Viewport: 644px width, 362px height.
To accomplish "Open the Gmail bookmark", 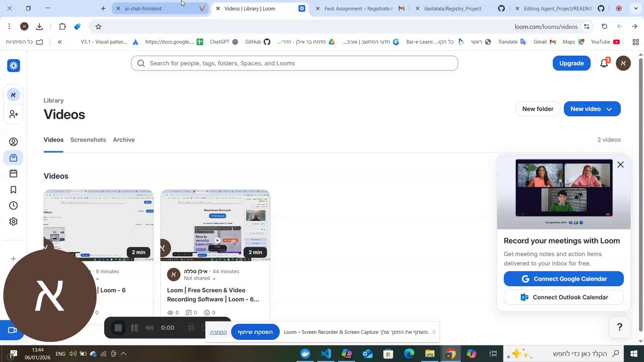I will click(x=544, y=42).
